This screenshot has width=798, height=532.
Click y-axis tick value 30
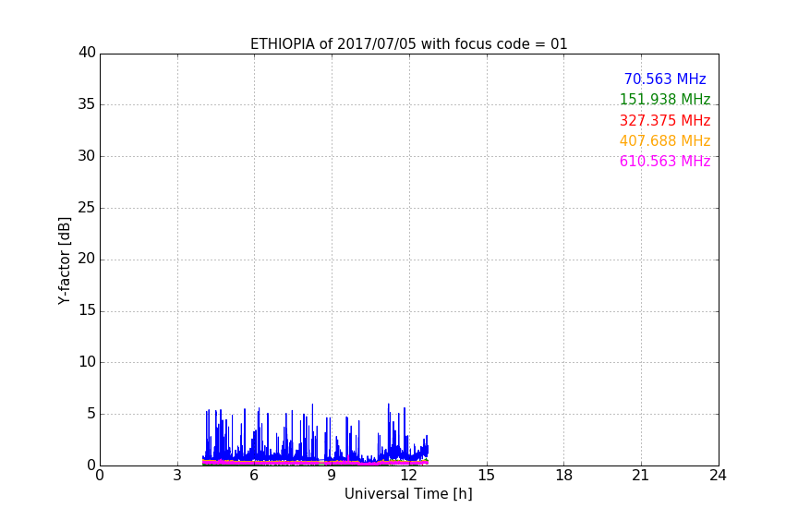[x=87, y=156]
